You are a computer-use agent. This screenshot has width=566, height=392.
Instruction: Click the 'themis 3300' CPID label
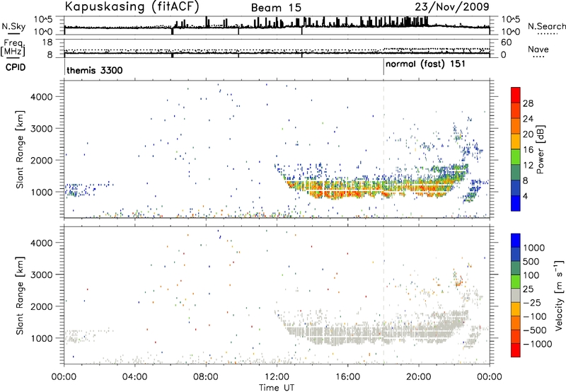click(95, 70)
